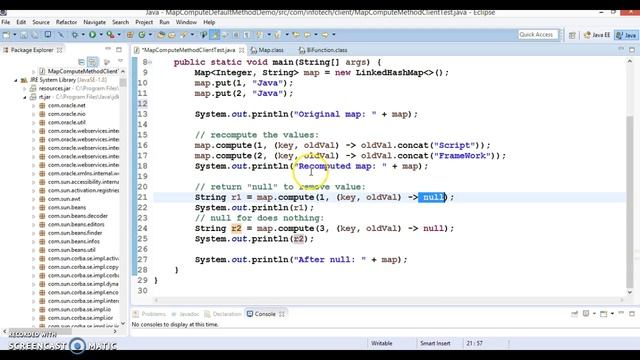640x360 pixels.
Task: Minimize the Package Explorer panel
Action: (x=108, y=49)
